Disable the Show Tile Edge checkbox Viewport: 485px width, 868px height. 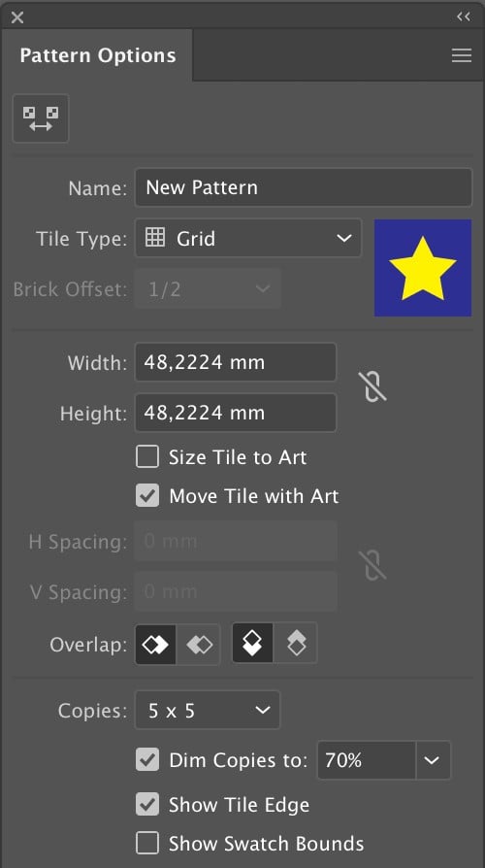[147, 804]
